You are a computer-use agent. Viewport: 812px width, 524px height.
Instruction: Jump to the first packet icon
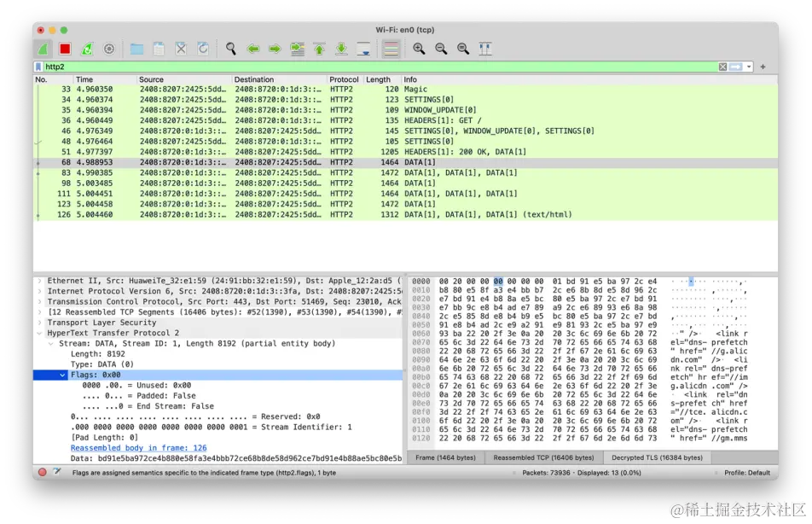tap(320, 49)
